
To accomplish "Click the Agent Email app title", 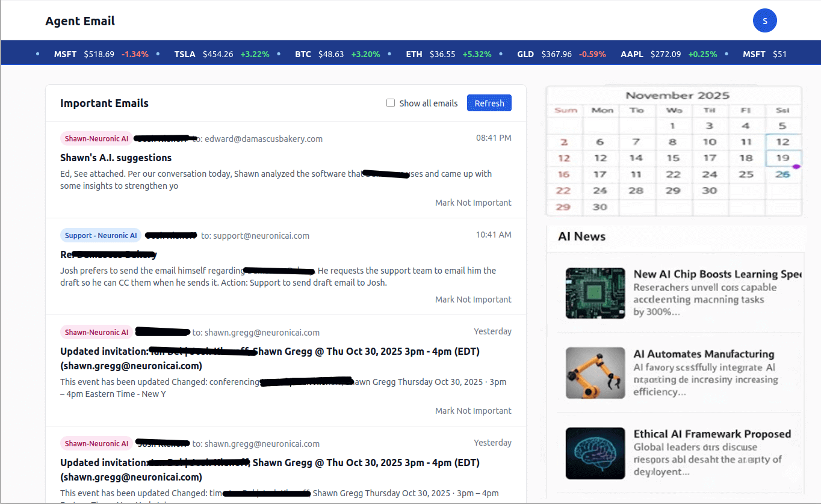I will 80,21.
